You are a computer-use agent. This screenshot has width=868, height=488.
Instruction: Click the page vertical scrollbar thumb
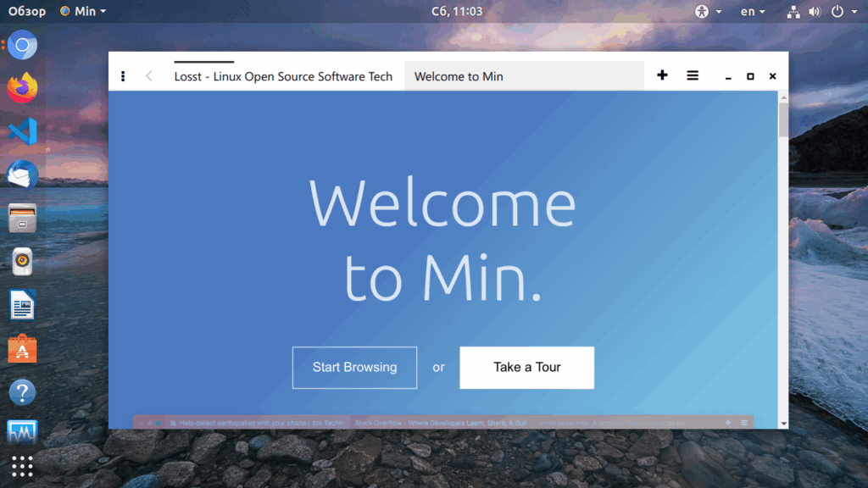(782, 120)
